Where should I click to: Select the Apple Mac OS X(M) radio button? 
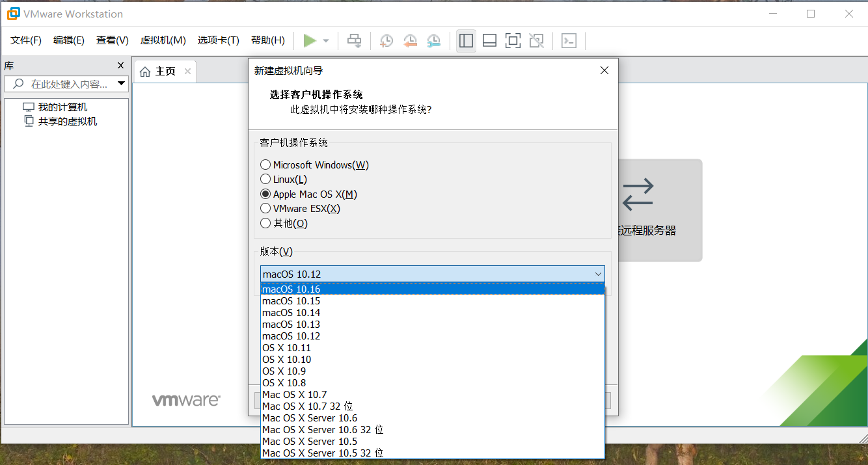click(265, 194)
